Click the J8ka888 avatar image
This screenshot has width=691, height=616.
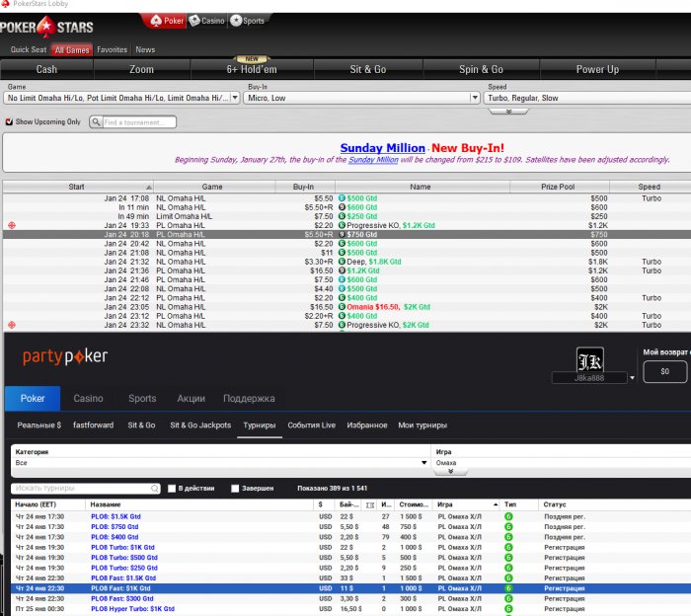point(590,360)
